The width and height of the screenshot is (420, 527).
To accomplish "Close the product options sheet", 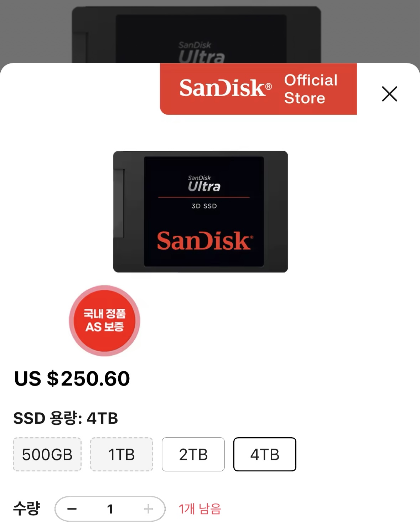I will (389, 94).
